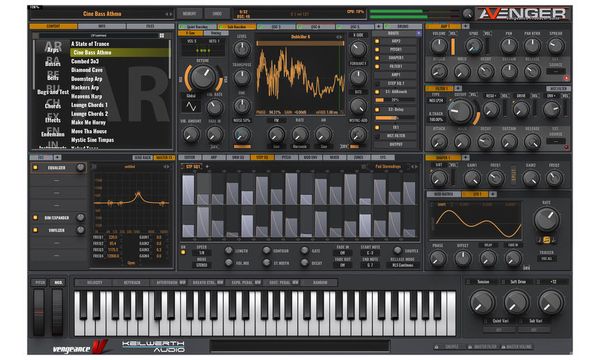Click the Soft Drive macro knob
This screenshot has width=600, height=360.
pyautogui.click(x=516, y=302)
